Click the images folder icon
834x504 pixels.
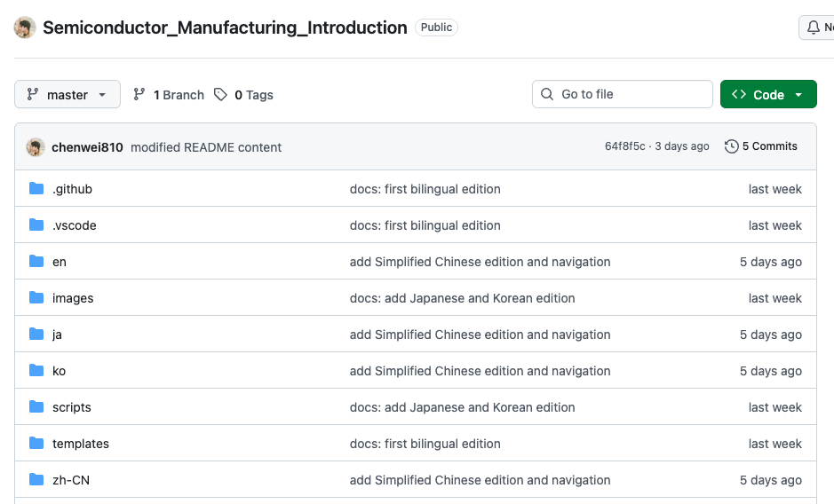[x=36, y=298]
